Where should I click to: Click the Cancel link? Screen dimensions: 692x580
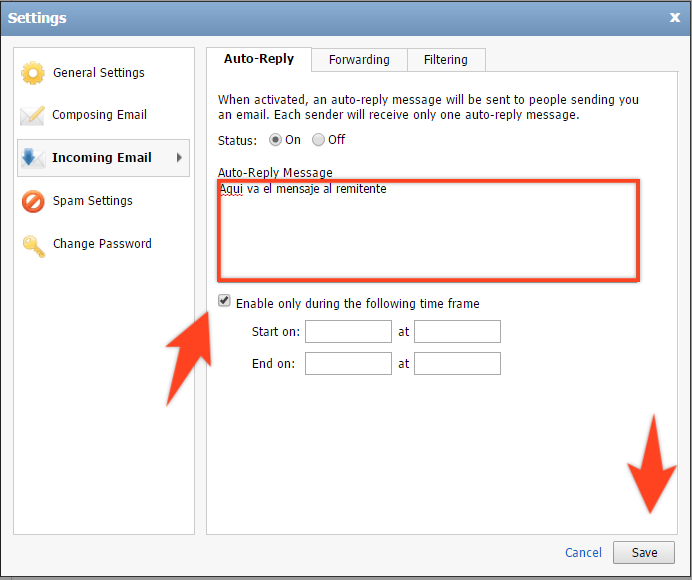tap(583, 553)
